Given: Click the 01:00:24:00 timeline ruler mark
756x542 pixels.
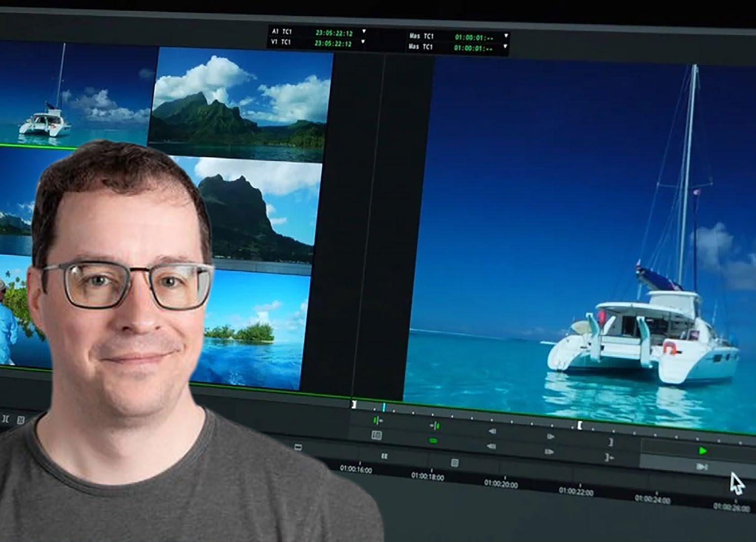Looking at the screenshot, I should [x=653, y=499].
